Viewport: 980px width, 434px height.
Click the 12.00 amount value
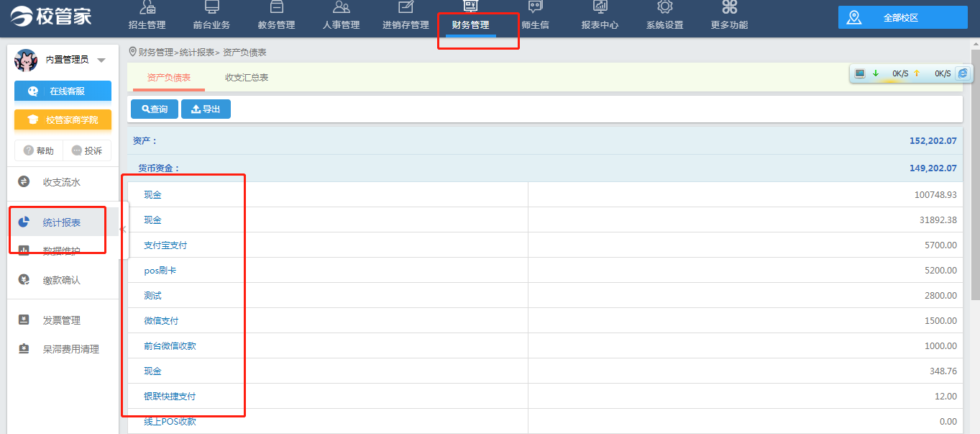click(x=946, y=397)
